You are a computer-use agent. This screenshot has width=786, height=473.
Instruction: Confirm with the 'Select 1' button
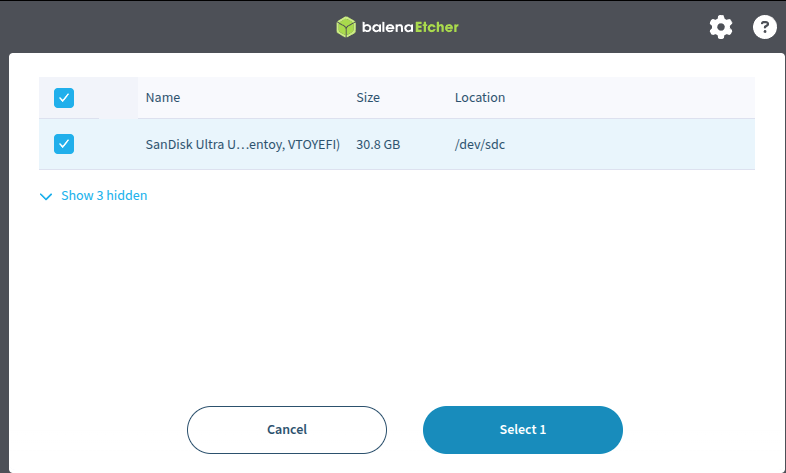point(523,430)
